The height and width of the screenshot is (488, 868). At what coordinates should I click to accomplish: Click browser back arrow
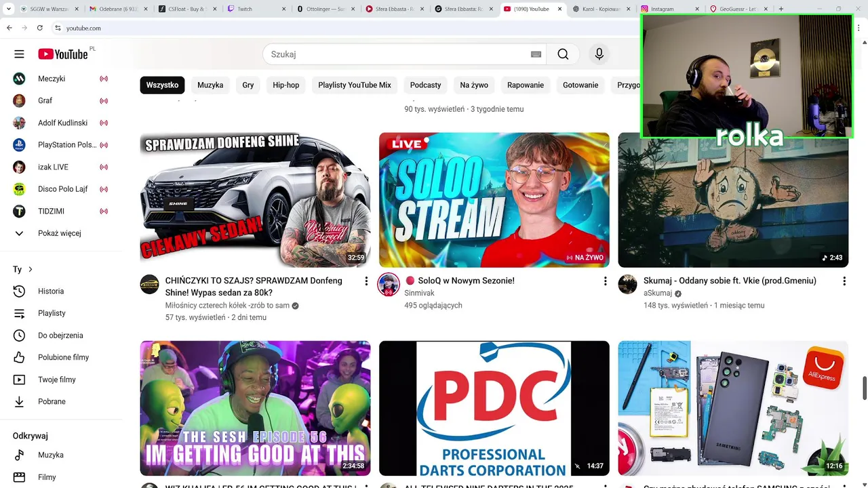pyautogui.click(x=9, y=28)
